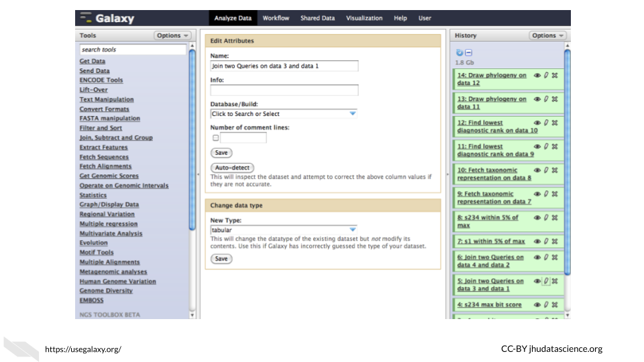Click the Info text field

point(284,90)
